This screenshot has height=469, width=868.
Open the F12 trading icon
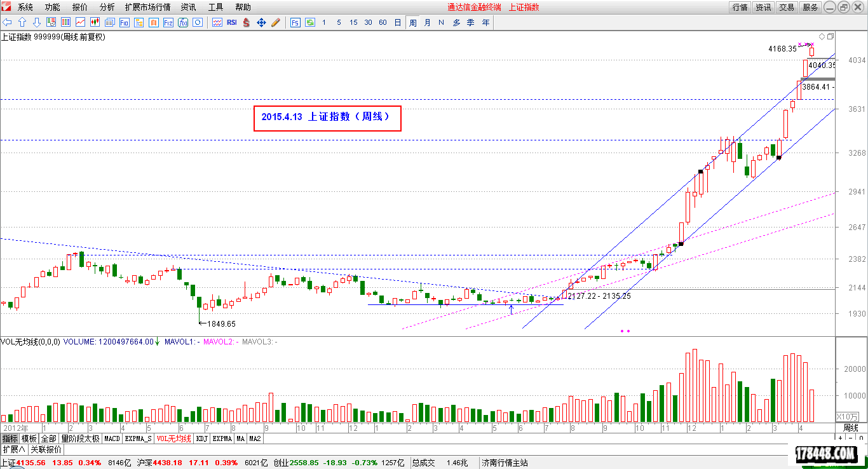point(168,22)
